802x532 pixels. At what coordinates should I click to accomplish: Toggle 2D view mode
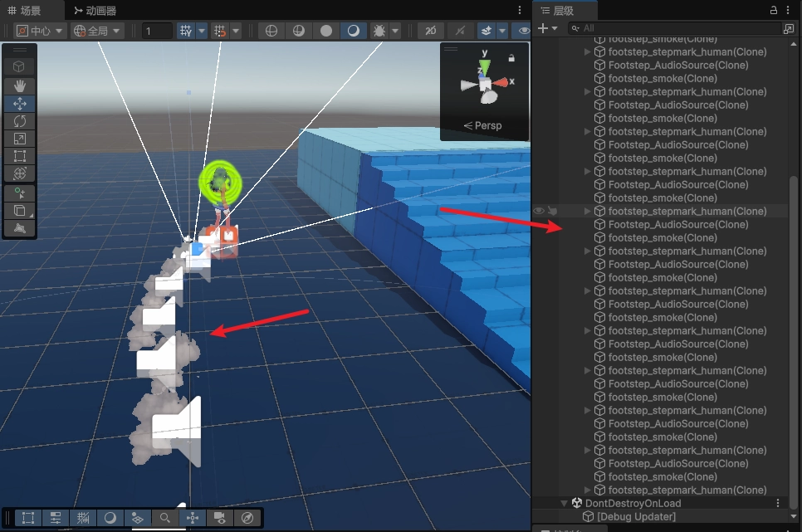[x=431, y=31]
